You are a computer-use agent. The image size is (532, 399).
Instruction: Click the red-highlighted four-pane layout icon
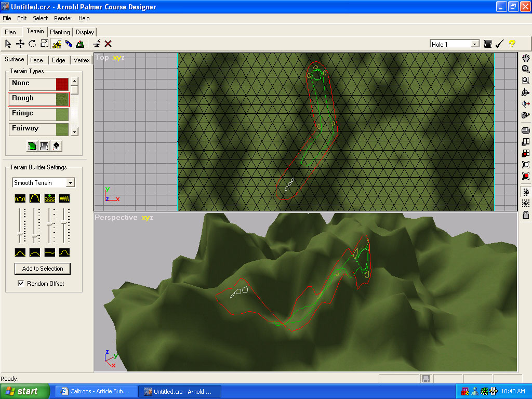click(526, 153)
